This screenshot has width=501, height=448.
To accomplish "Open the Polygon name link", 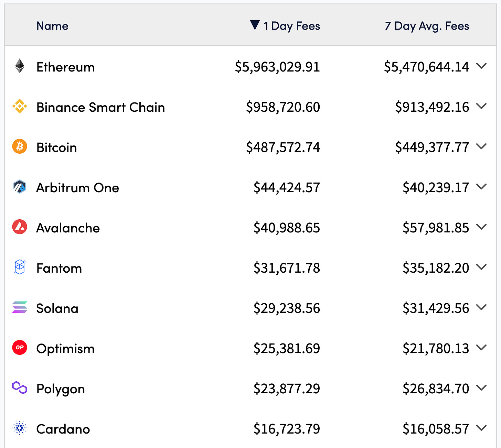I will (x=61, y=389).
